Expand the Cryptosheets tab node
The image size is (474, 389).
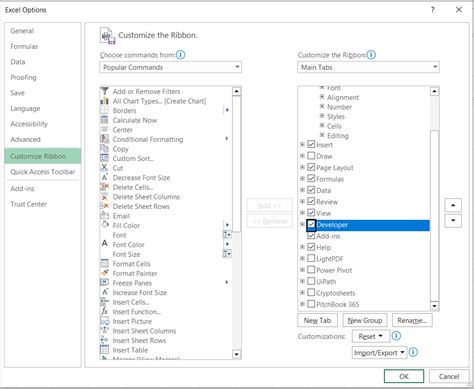tap(302, 293)
